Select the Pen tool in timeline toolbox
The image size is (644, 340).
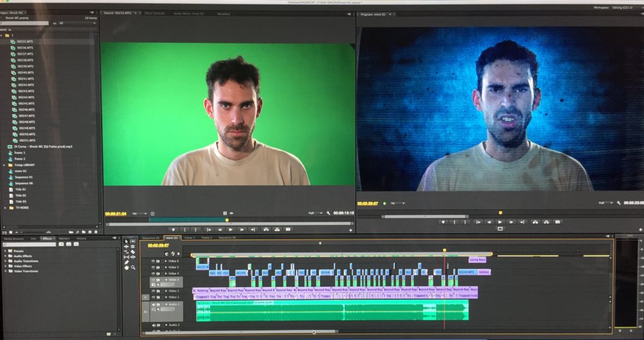tap(126, 263)
